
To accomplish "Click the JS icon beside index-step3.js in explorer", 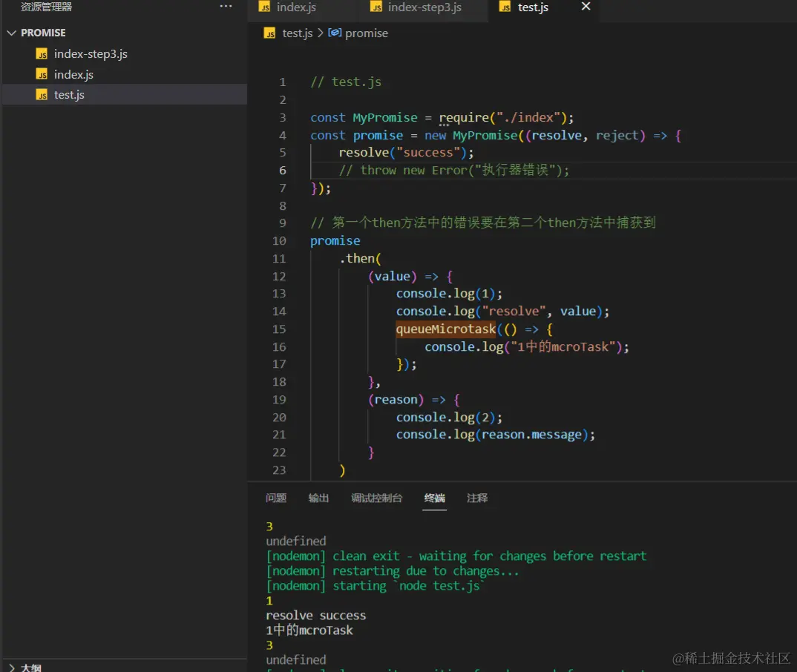I will pyautogui.click(x=42, y=54).
